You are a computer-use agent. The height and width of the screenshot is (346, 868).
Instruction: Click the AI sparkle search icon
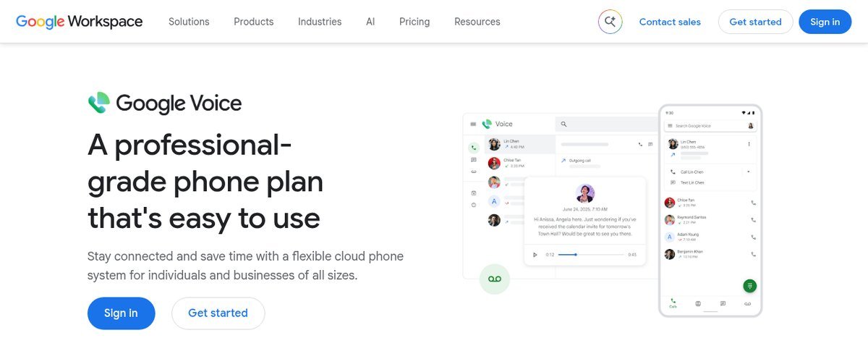pos(610,22)
